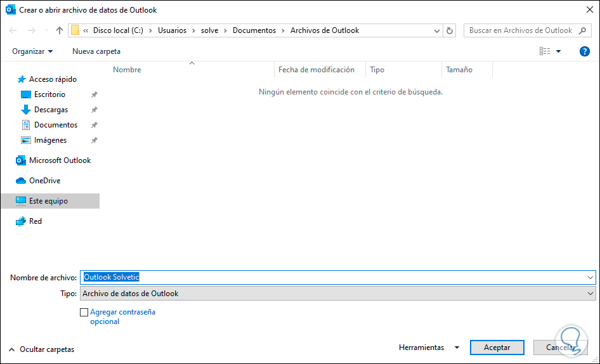Viewport: 600px width, 364px height.
Task: Create a Nueva carpeta
Action: coord(96,51)
